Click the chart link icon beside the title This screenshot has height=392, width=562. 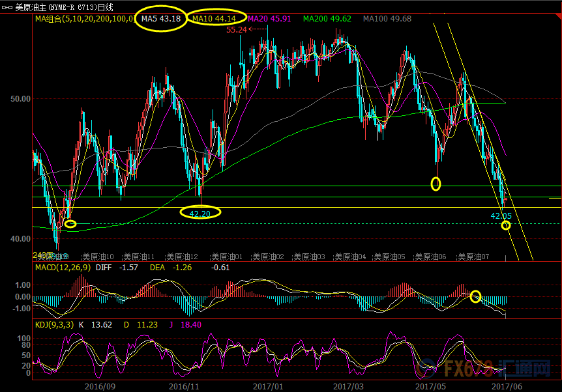(x=7, y=7)
